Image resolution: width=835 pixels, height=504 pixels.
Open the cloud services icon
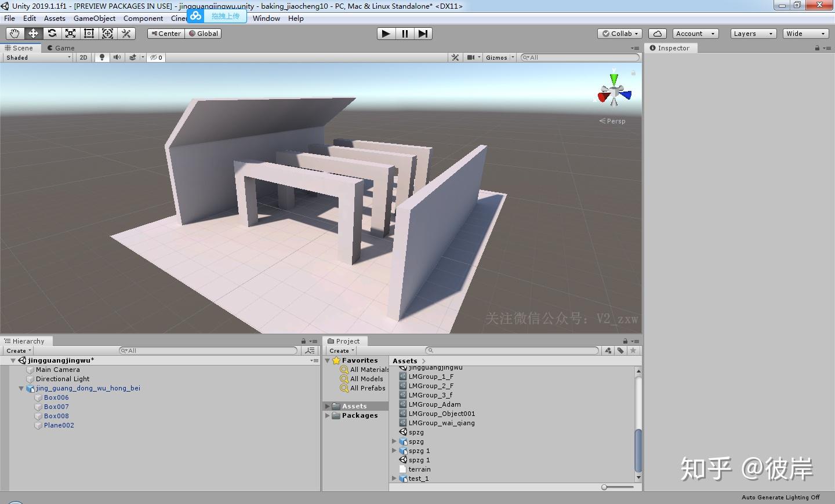pyautogui.click(x=657, y=34)
